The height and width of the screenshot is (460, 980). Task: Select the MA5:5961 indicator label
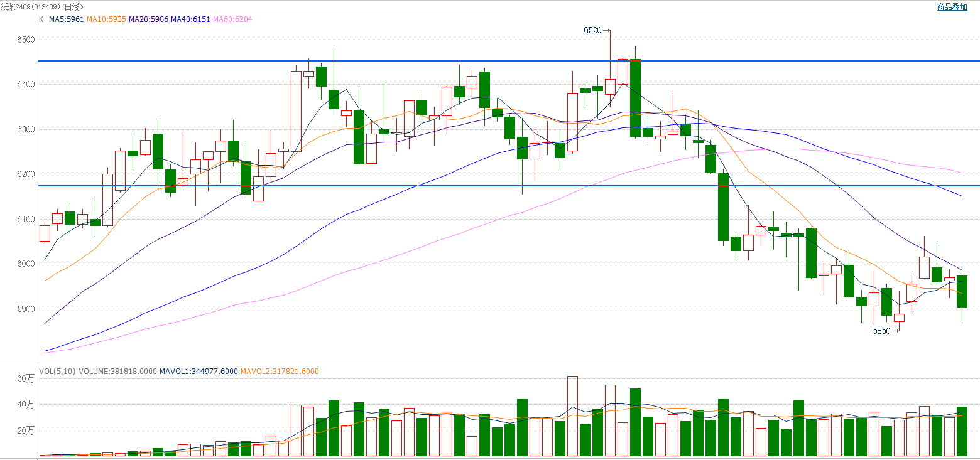pyautogui.click(x=67, y=19)
